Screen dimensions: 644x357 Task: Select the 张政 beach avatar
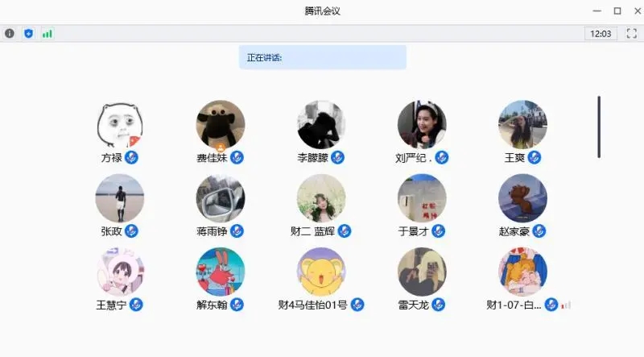tap(119, 198)
